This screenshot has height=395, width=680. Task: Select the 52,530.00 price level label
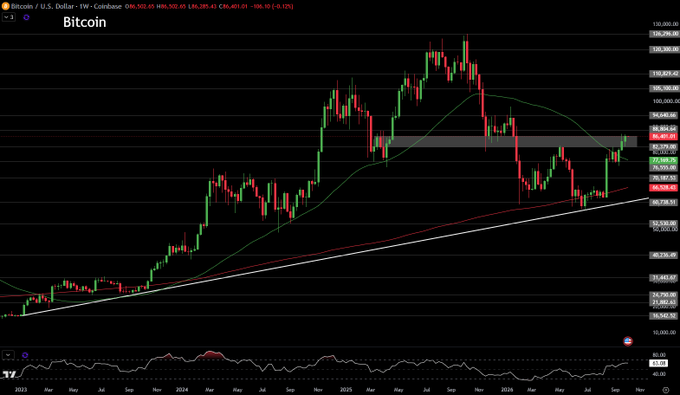click(664, 223)
